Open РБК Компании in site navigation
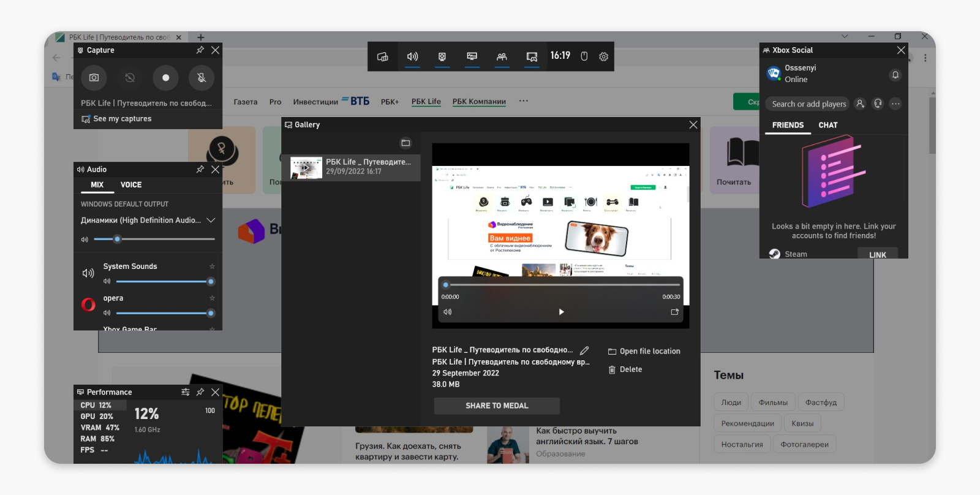Screen dimensions: 980x495 point(479,102)
